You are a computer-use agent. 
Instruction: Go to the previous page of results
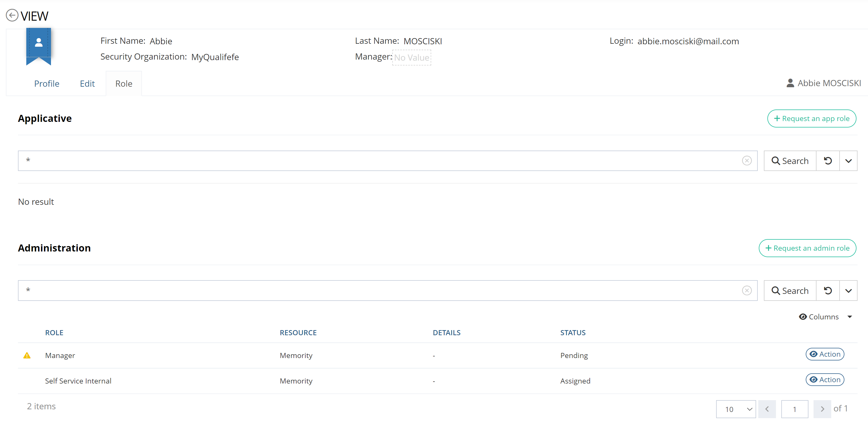tap(767, 409)
